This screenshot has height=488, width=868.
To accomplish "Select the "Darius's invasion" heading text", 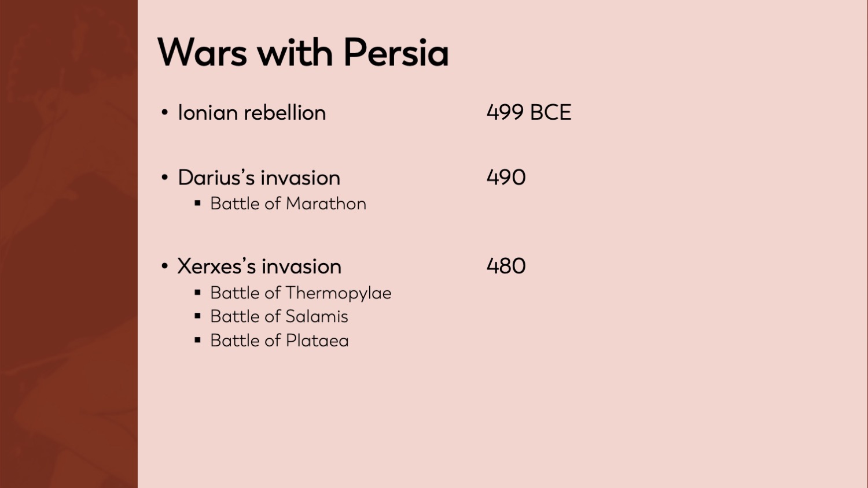I will [259, 178].
